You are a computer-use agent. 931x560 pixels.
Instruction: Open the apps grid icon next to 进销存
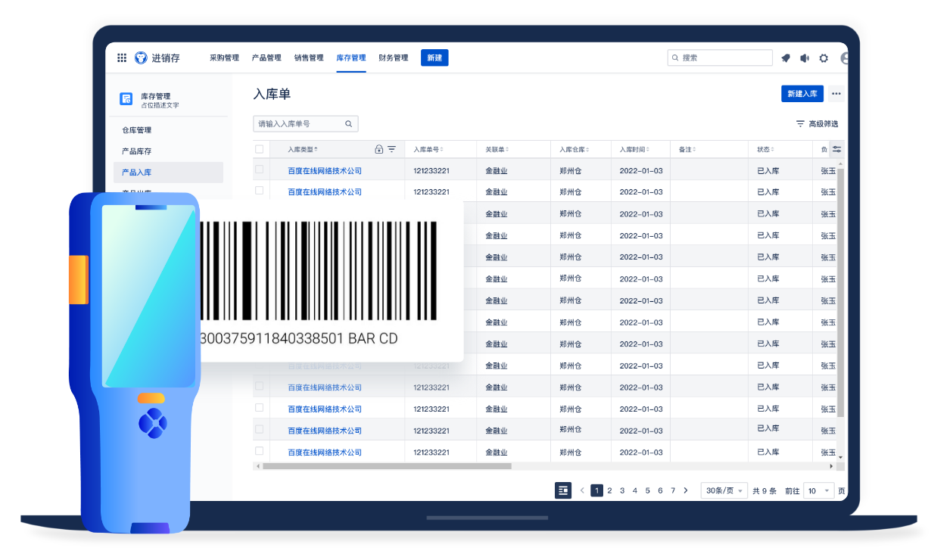point(121,58)
